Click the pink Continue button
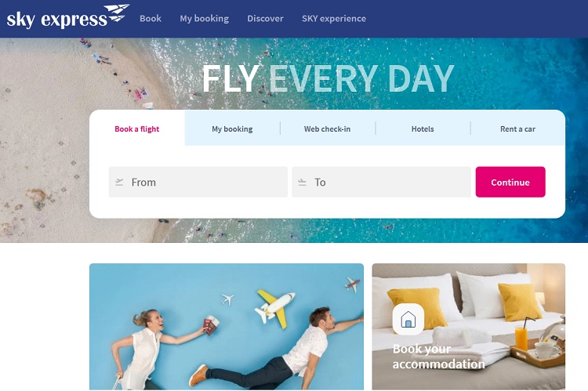The width and height of the screenshot is (588, 391). 510,183
